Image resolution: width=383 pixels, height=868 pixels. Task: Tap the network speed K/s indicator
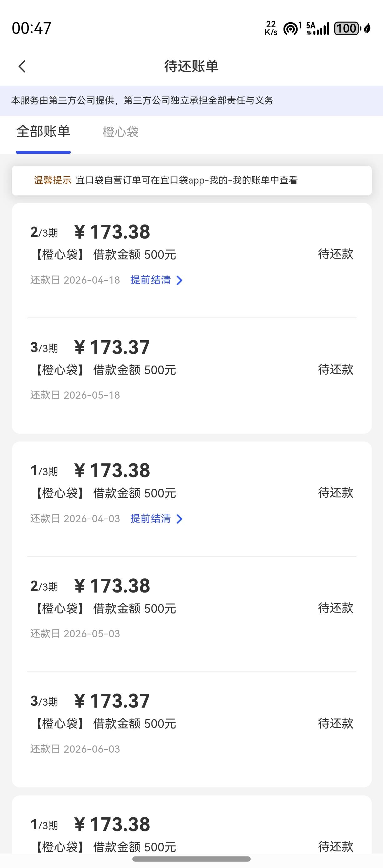(x=271, y=28)
